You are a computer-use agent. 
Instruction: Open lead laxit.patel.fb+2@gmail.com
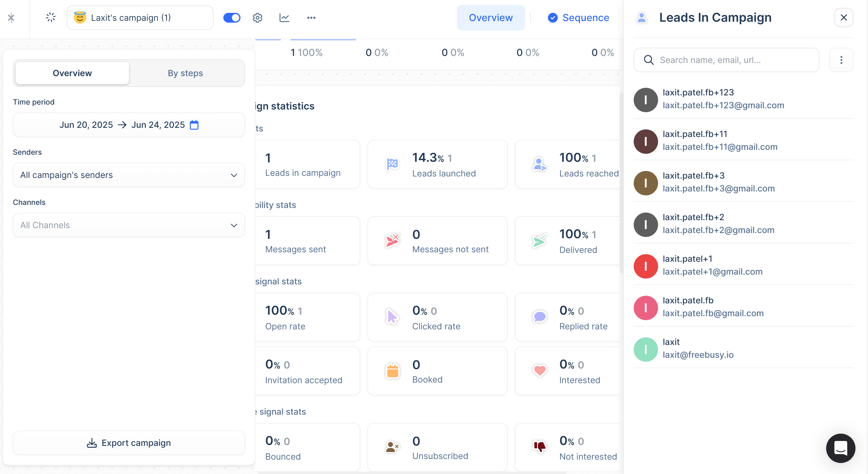coord(718,230)
